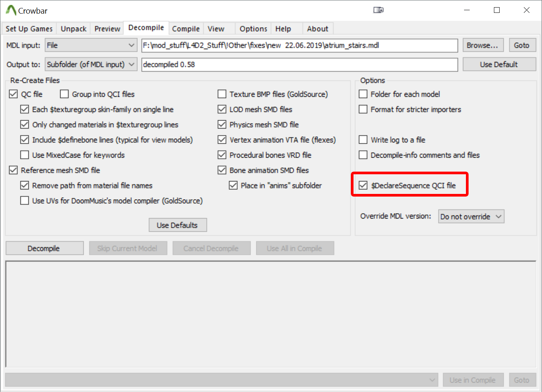This screenshot has height=392, width=542.
Task: Enable Folder for each model option
Action: [x=363, y=94]
